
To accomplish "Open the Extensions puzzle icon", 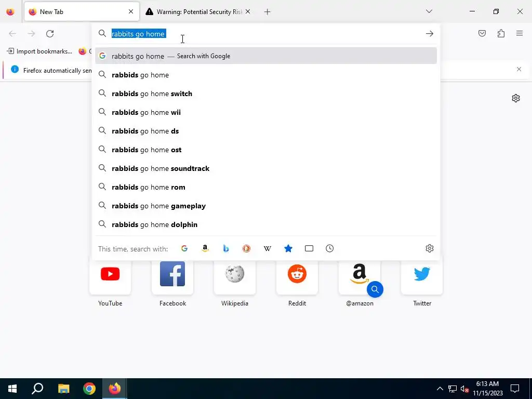I will tap(501, 33).
